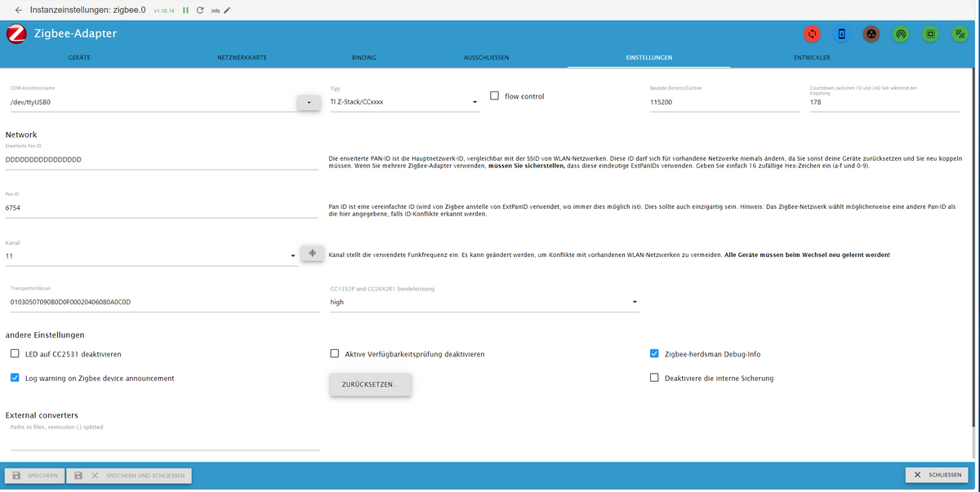This screenshot has width=980, height=492.
Task: Uncheck Log warning on Zigbee device announcement
Action: [x=15, y=378]
